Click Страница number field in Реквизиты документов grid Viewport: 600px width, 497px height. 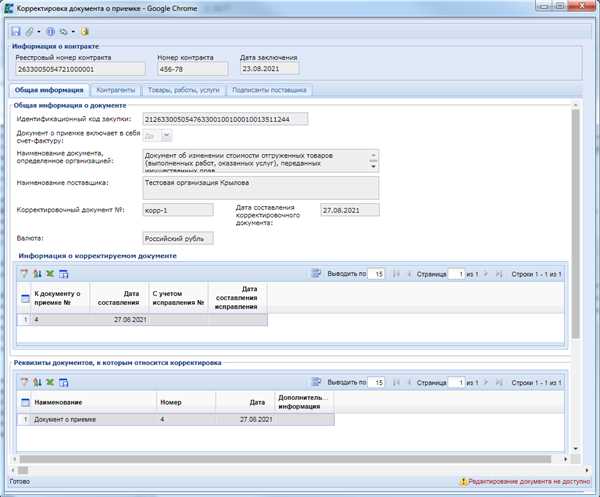456,383
